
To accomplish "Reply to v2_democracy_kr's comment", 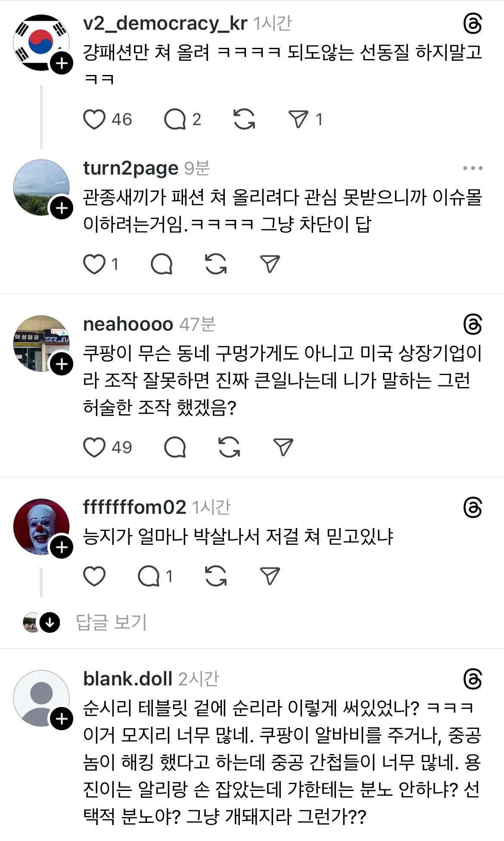I will (x=175, y=119).
